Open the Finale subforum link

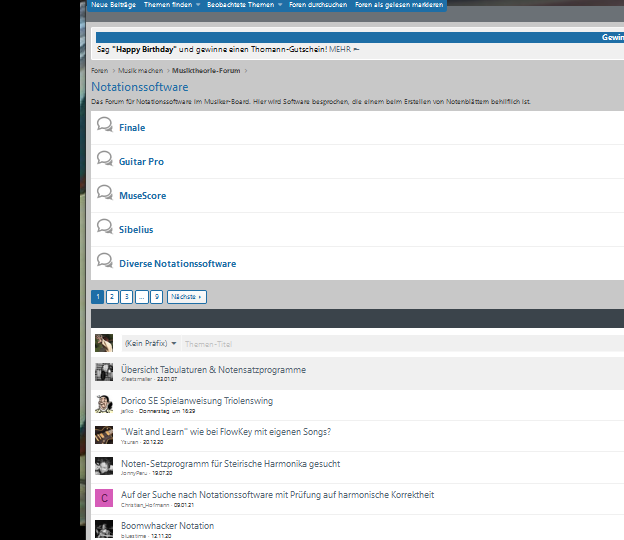(132, 128)
